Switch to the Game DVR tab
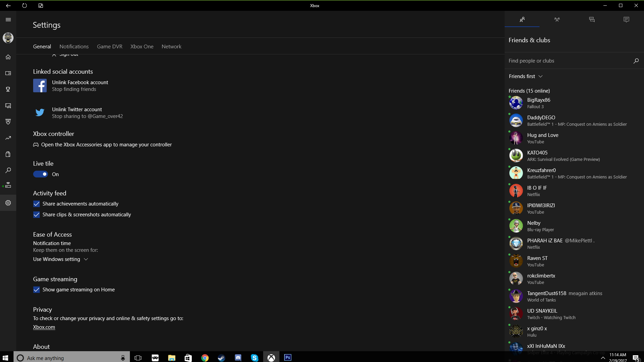The width and height of the screenshot is (644, 362). (110, 47)
